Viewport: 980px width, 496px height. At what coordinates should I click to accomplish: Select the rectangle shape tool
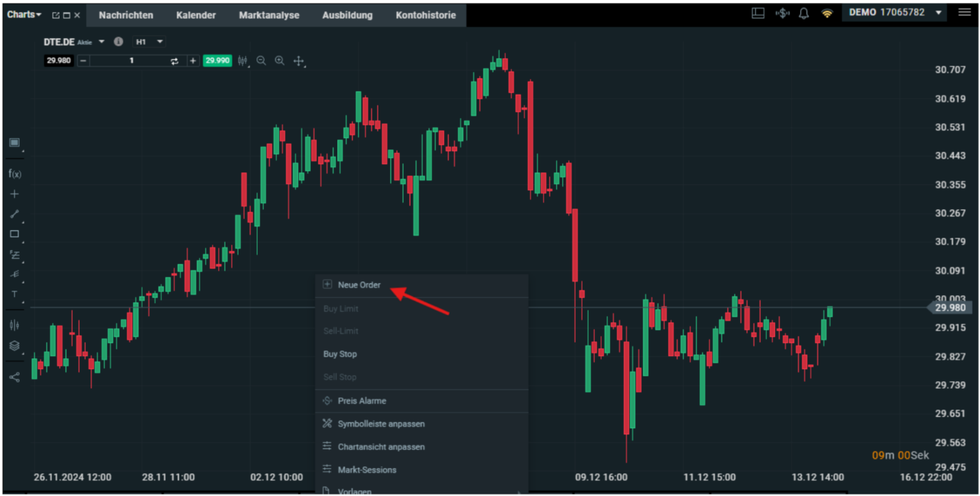click(x=15, y=234)
